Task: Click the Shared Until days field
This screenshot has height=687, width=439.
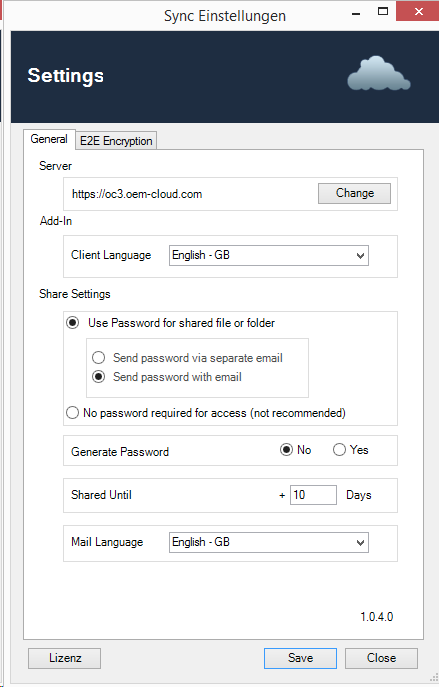Action: pyautogui.click(x=313, y=495)
